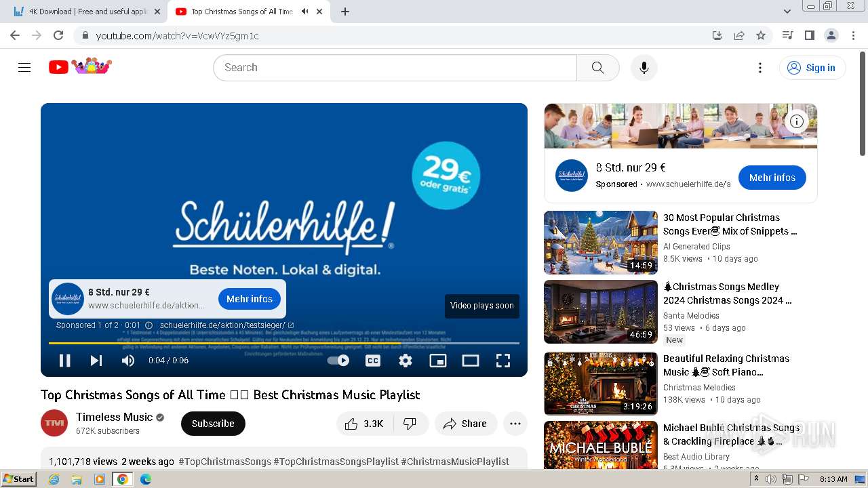The image size is (868, 488).
Task: Share this page icon in address bar
Action: (739, 35)
